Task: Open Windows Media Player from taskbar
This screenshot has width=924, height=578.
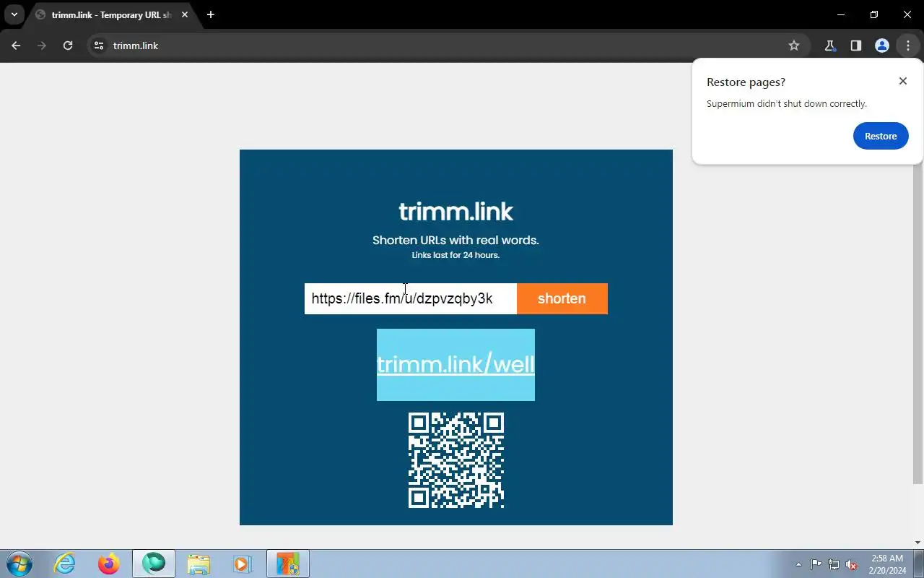Action: click(242, 564)
